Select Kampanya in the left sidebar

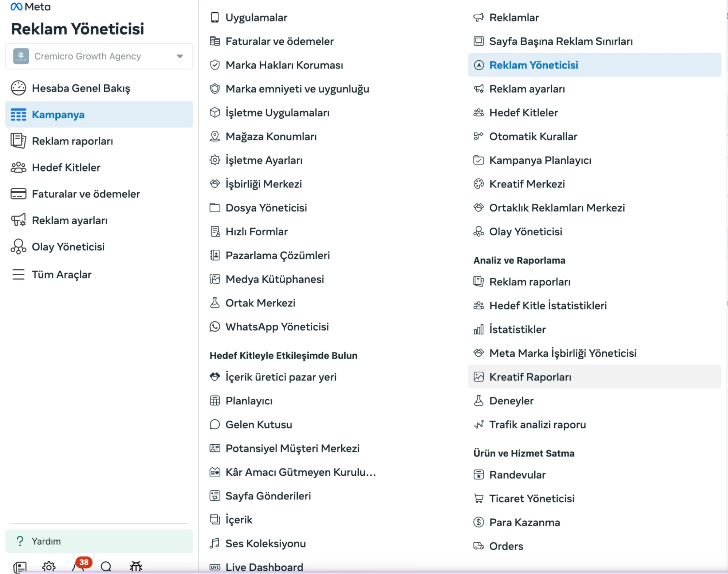click(99, 115)
